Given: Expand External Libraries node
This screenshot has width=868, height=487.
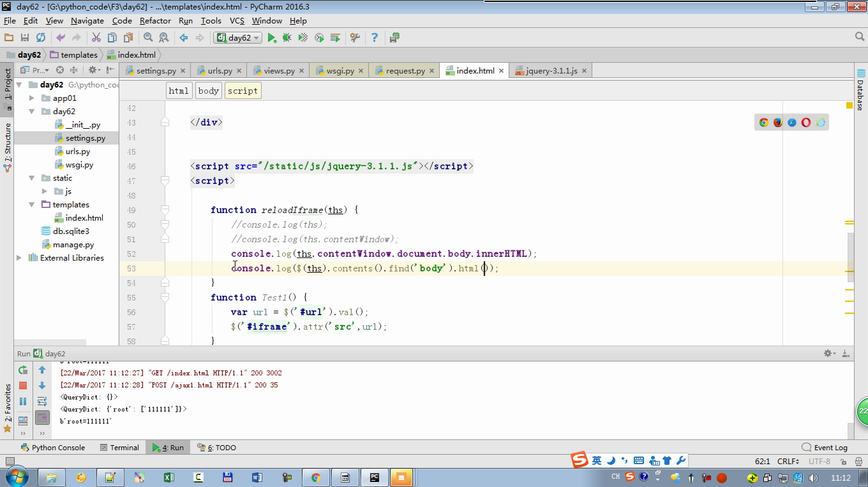Looking at the screenshot, I should coord(19,258).
